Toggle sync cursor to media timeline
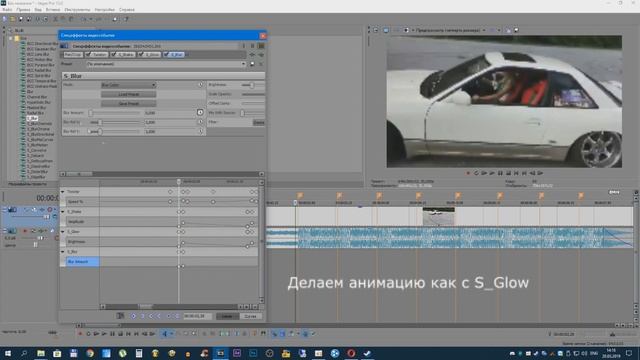 coord(120,316)
